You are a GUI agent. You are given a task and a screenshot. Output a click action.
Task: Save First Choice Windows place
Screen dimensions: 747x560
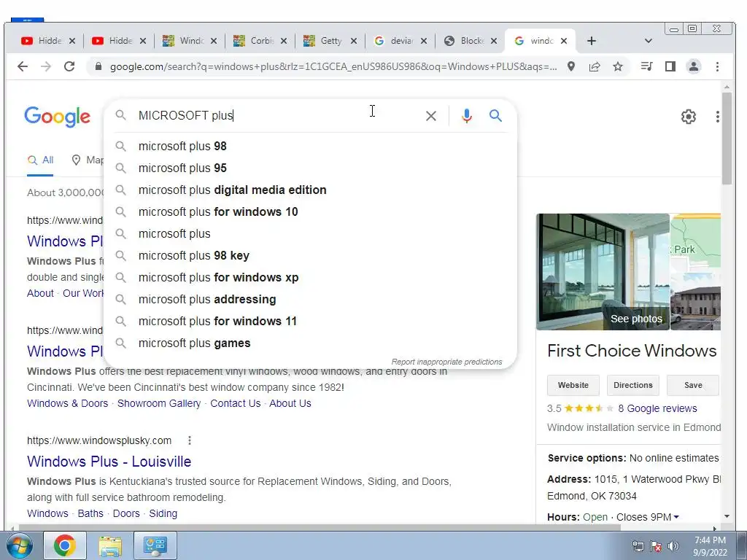click(693, 385)
